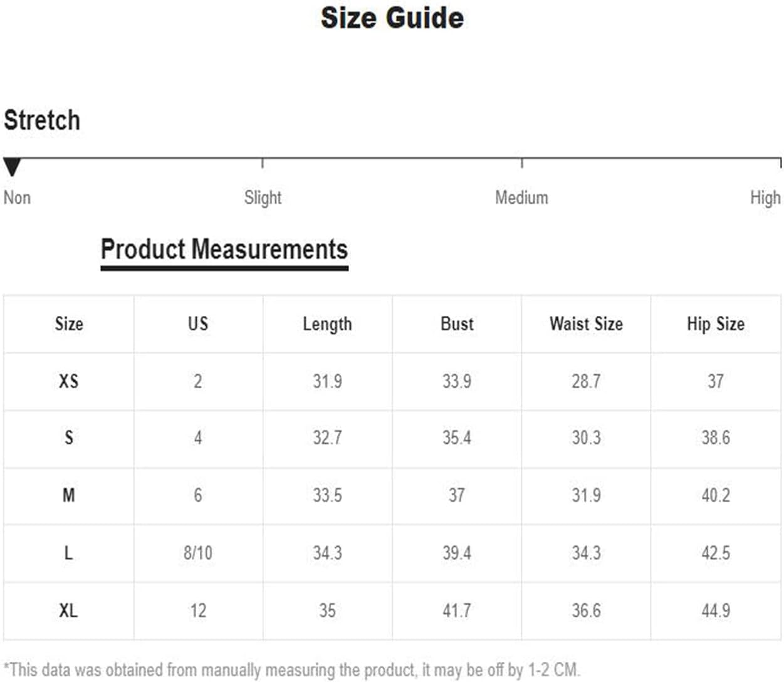Select the XL size row label
784x682 pixels.
[69, 611]
